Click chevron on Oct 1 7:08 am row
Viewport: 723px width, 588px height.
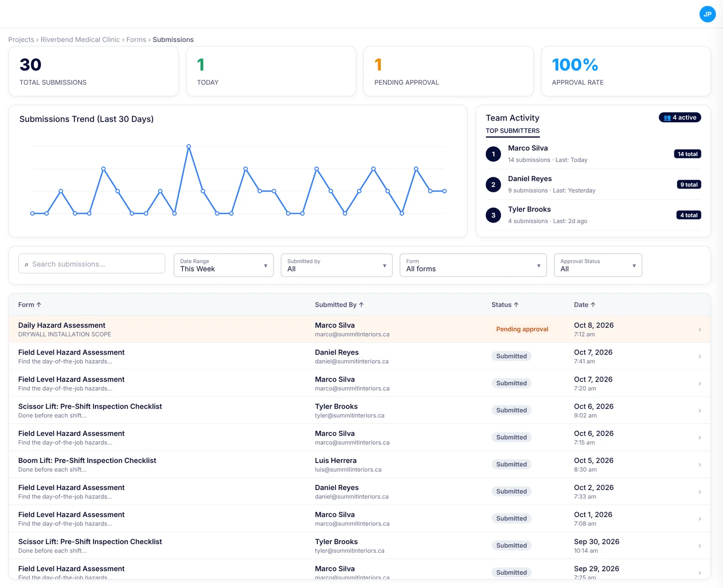(x=700, y=518)
